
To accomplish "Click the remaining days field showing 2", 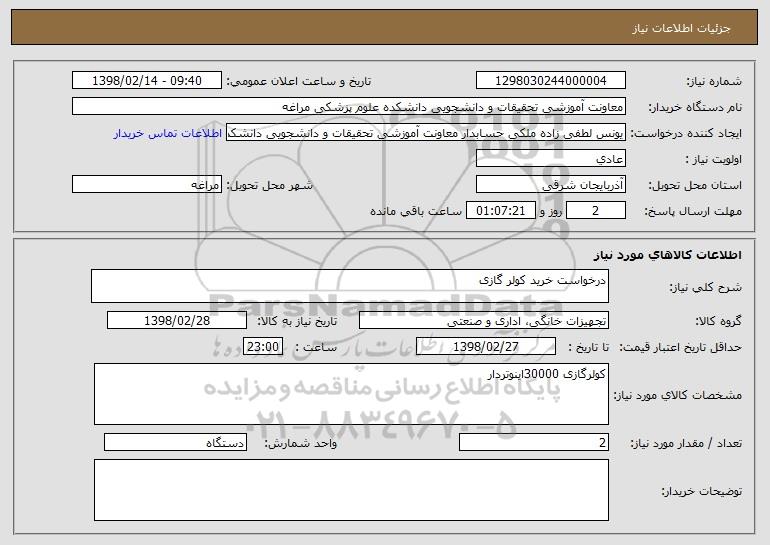I will coord(596,211).
